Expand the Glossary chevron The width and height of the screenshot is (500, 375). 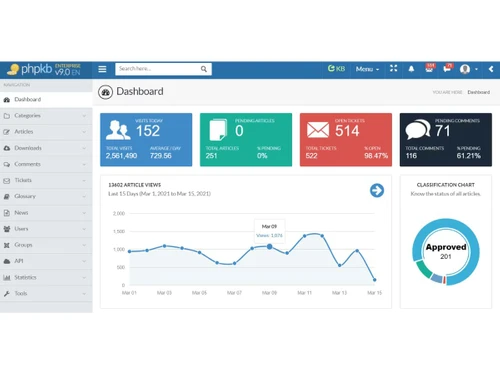(84, 196)
